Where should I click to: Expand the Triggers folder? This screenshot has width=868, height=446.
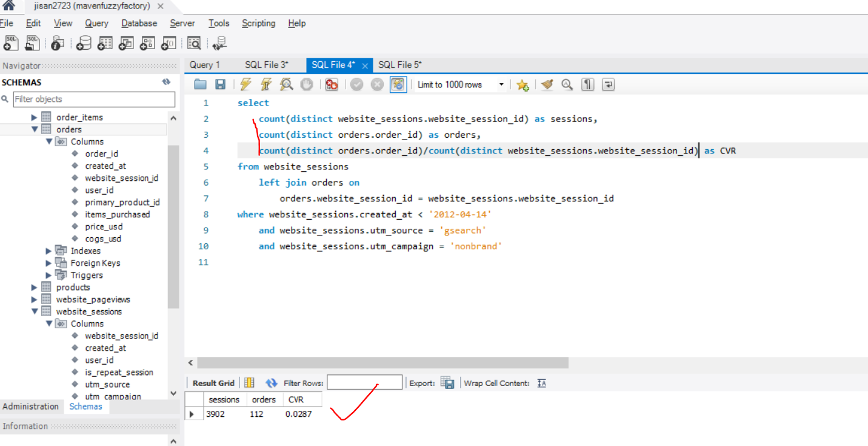(48, 275)
